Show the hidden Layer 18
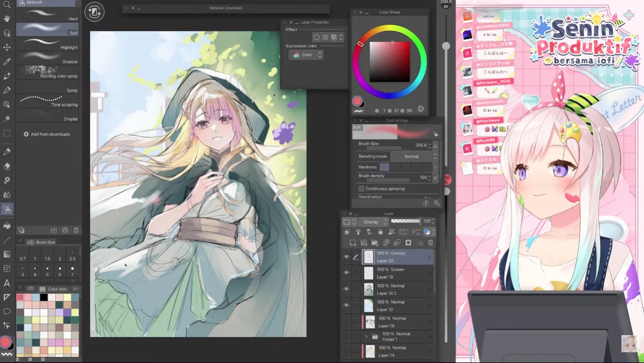 point(346,322)
